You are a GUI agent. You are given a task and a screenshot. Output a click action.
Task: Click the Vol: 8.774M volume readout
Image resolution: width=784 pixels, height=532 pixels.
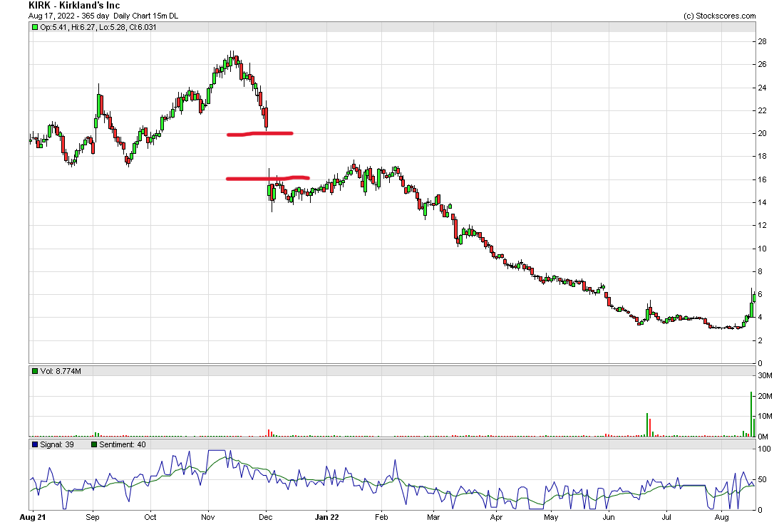click(61, 371)
